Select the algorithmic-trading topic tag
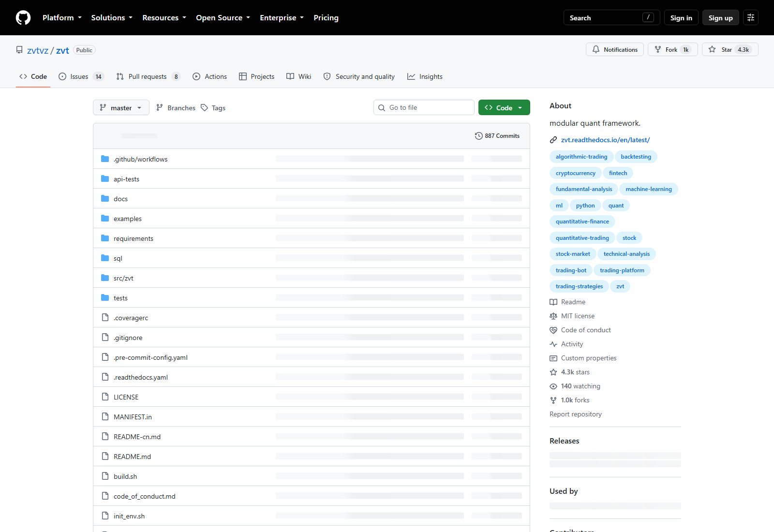The height and width of the screenshot is (532, 774). (581, 157)
